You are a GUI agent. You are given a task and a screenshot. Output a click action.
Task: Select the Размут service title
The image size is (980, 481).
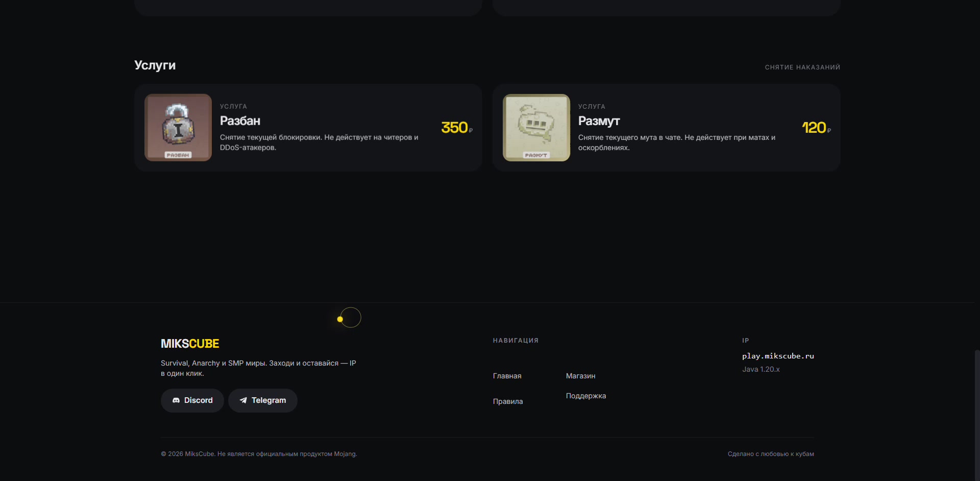[599, 121]
